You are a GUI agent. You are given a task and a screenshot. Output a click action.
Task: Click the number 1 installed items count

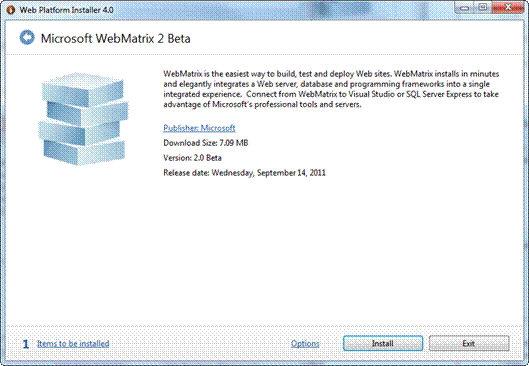pyautogui.click(x=26, y=344)
